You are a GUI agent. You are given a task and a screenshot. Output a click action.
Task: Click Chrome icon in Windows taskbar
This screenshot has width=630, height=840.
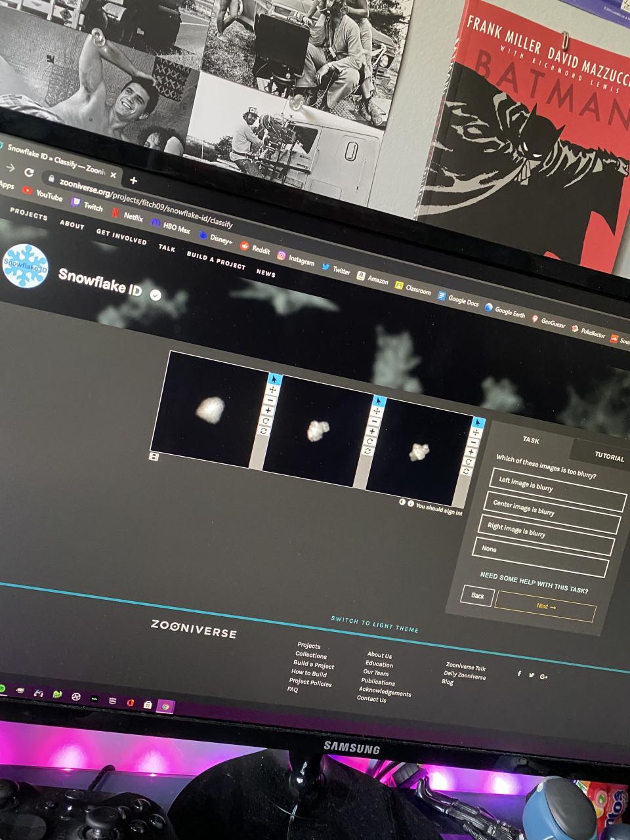click(x=167, y=707)
